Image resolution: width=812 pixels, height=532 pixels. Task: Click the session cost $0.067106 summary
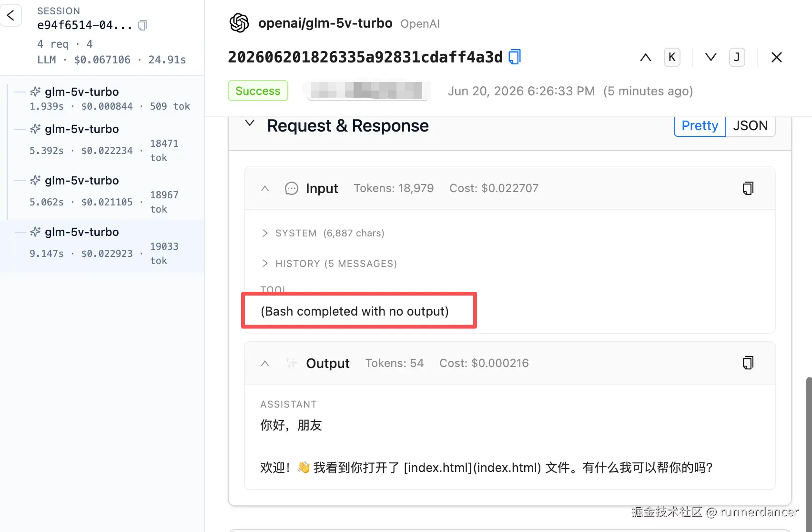coord(102,60)
